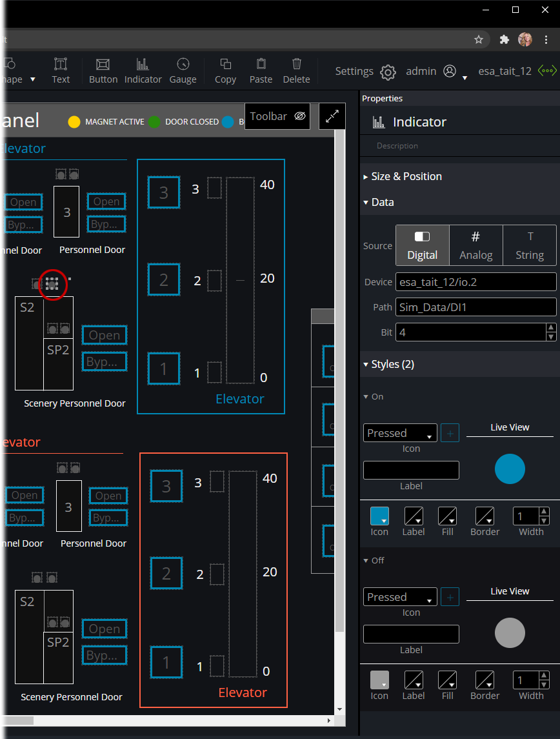The height and width of the screenshot is (739, 560).
Task: Select Analog source type
Action: (476, 245)
